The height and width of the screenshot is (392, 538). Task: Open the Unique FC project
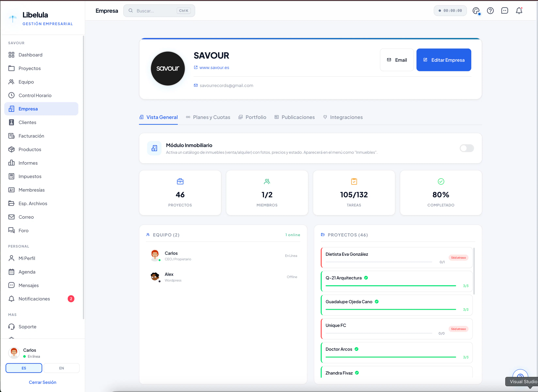click(x=397, y=329)
